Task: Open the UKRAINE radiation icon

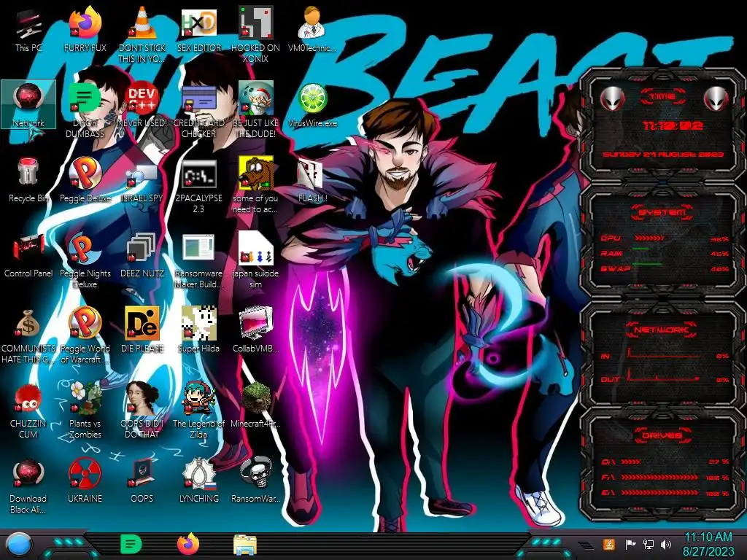Action: (85, 480)
